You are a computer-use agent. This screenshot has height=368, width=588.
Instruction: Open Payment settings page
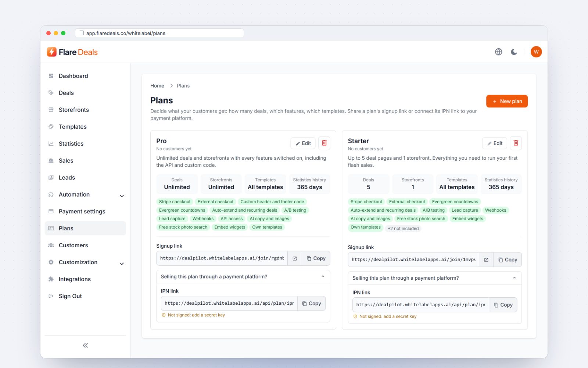(85, 211)
